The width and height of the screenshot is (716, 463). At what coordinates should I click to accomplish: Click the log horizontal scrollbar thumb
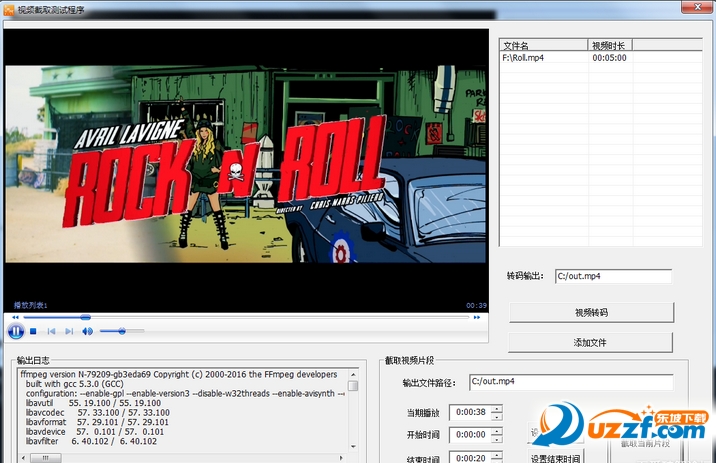46,458
